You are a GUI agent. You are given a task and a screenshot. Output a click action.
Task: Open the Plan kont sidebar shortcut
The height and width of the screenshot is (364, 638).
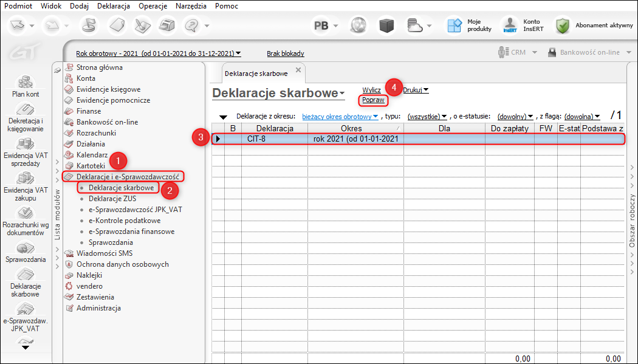click(x=26, y=86)
